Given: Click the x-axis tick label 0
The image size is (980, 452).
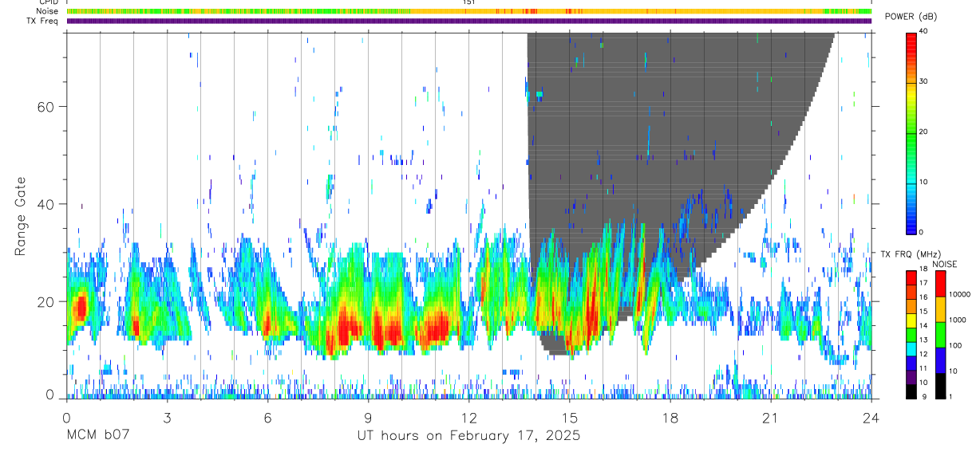Looking at the screenshot, I should [66, 418].
